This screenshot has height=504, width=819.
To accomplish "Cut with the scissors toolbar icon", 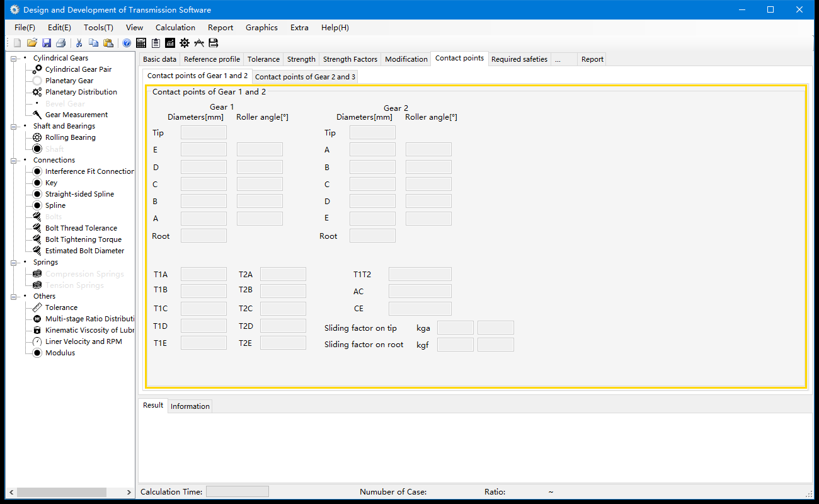I will 79,43.
